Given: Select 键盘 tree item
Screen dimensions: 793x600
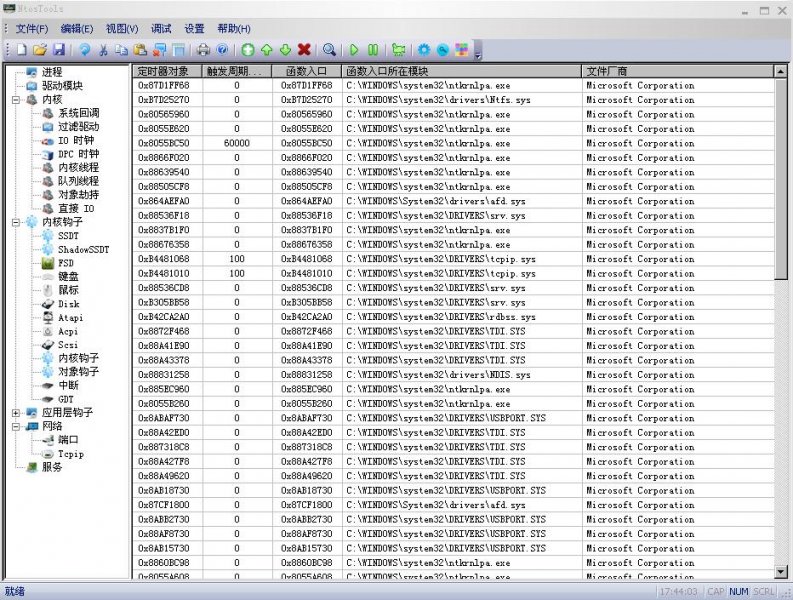Looking at the screenshot, I should coord(68,277).
